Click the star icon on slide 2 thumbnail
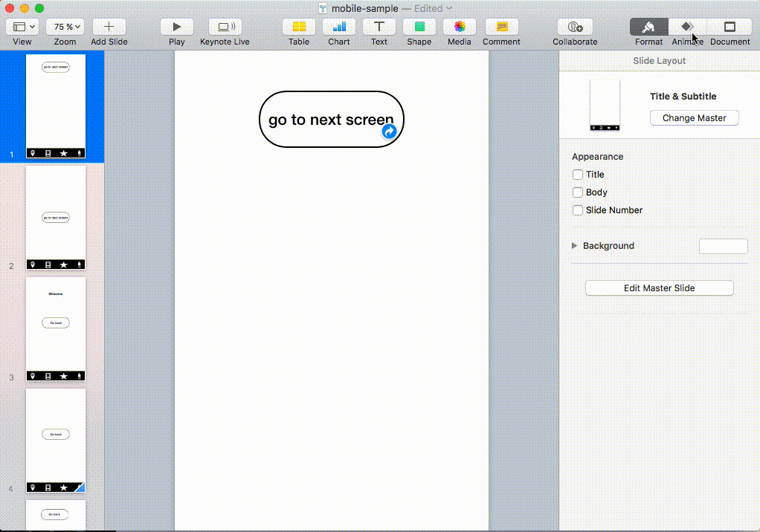760x532 pixels. tap(63, 265)
